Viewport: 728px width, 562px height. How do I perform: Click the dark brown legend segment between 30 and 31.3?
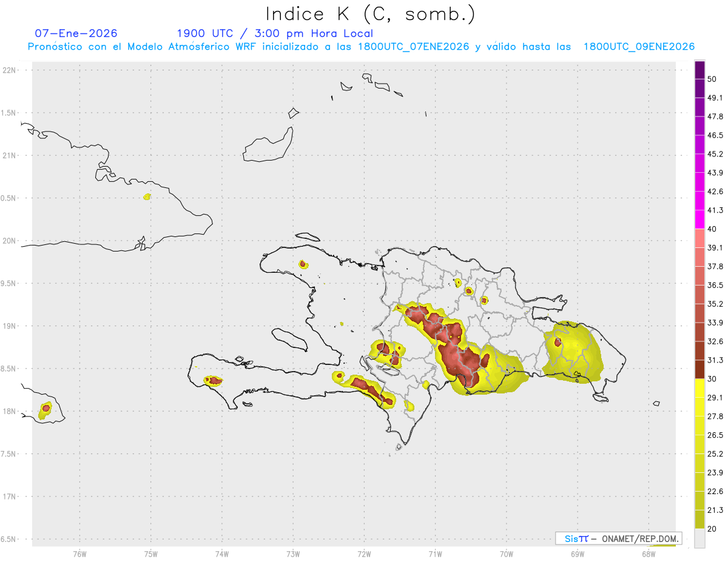(x=700, y=370)
